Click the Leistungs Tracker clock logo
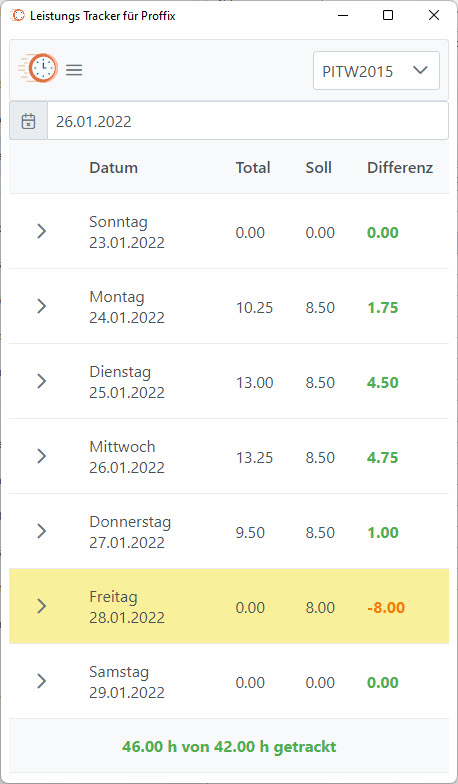The height and width of the screenshot is (784, 458). click(x=38, y=69)
